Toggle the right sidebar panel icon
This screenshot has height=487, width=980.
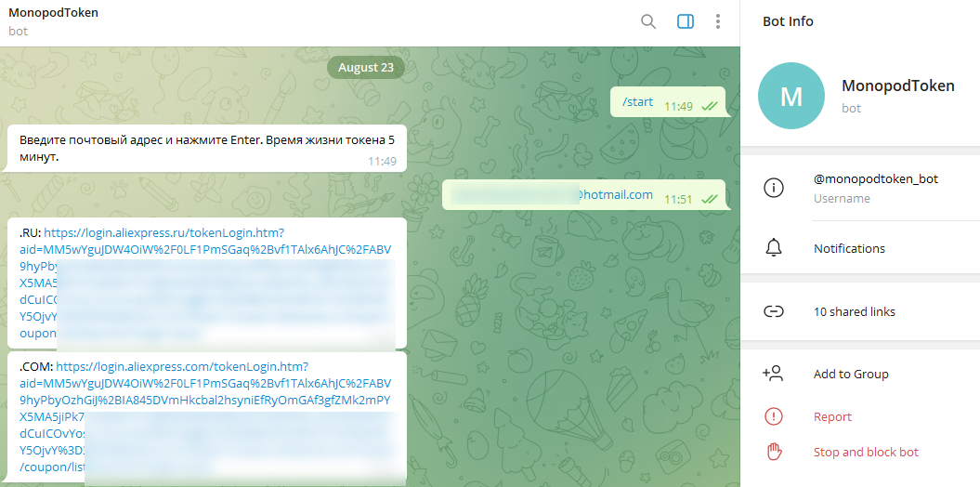(x=685, y=22)
